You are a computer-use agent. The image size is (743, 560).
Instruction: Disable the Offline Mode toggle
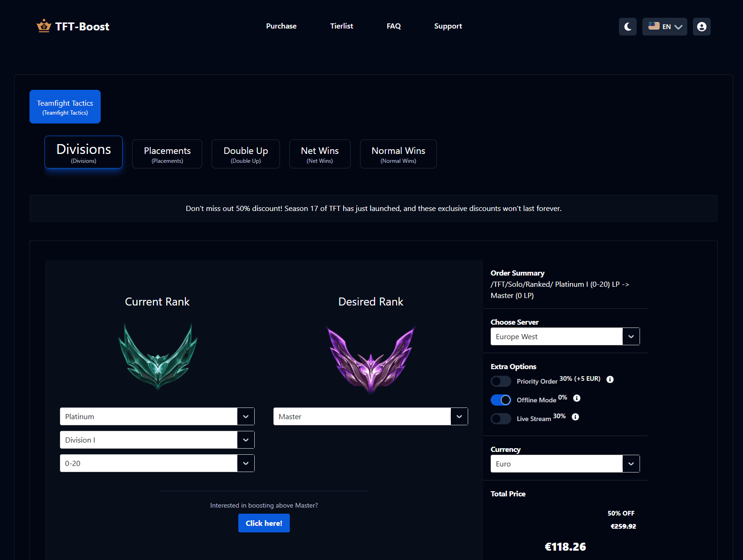point(501,400)
